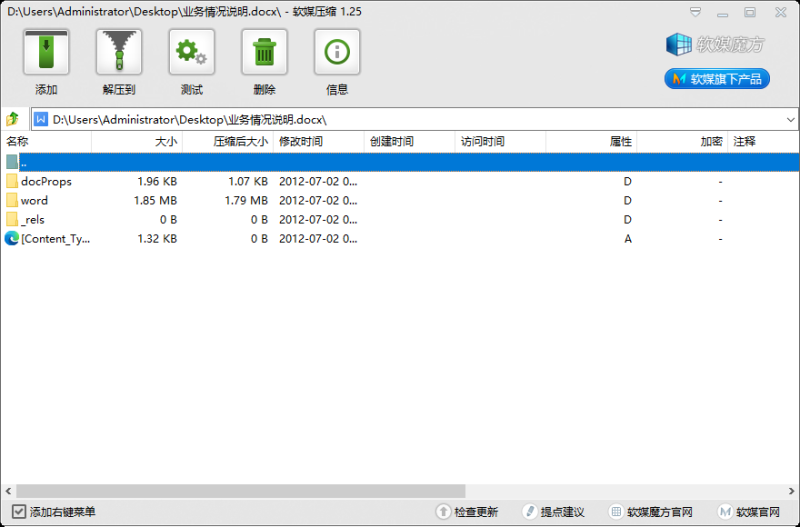Select the word folder name text
This screenshot has height=527, width=800.
pyautogui.click(x=34, y=200)
